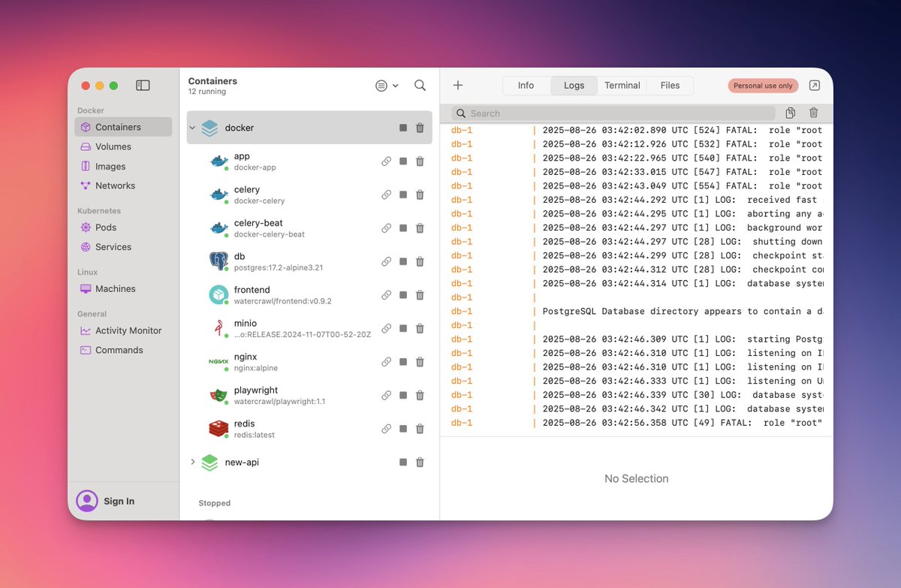Delete the celery container
The image size is (901, 588).
coord(420,194)
